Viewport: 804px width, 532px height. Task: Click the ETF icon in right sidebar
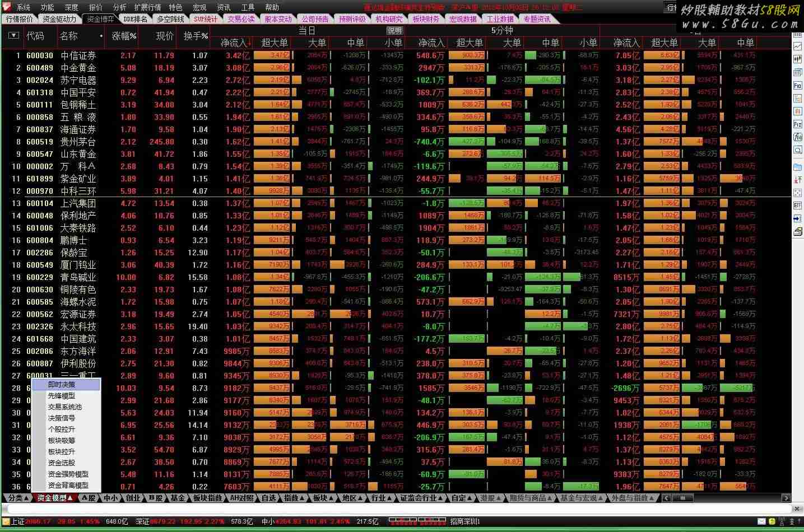[x=798, y=206]
